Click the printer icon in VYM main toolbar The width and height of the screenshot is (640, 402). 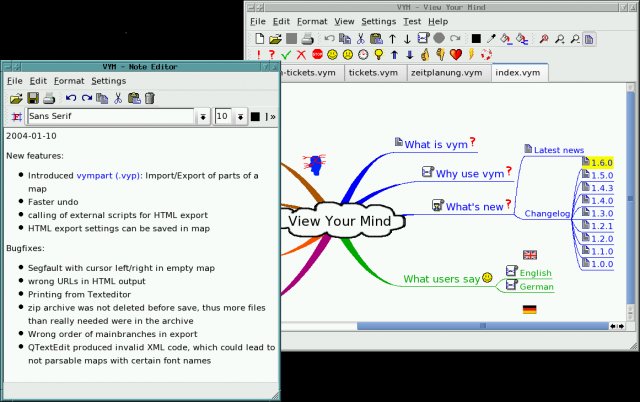click(x=307, y=39)
